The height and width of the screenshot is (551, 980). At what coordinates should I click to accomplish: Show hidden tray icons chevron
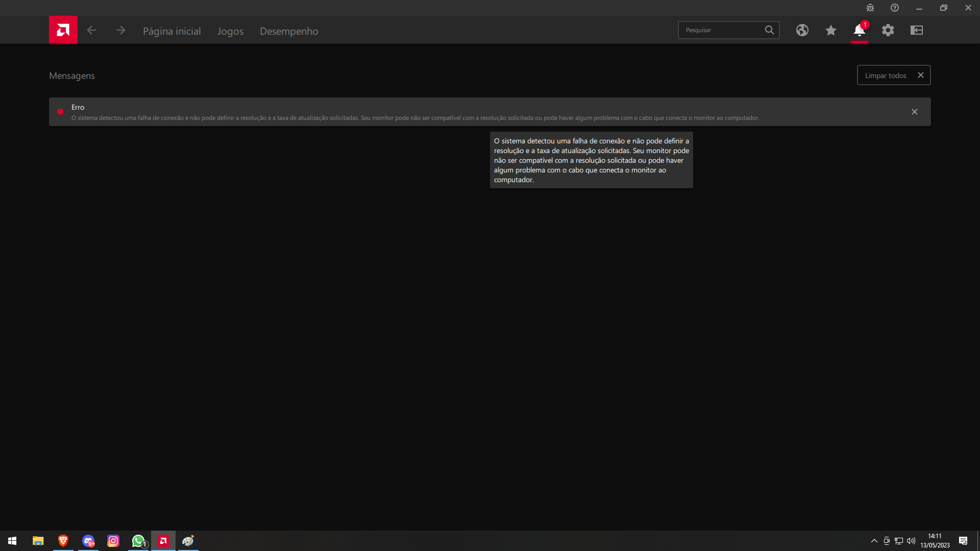(874, 541)
